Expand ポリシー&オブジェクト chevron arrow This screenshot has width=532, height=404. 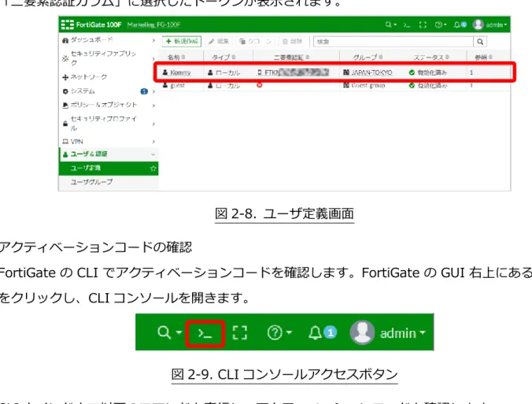153,106
